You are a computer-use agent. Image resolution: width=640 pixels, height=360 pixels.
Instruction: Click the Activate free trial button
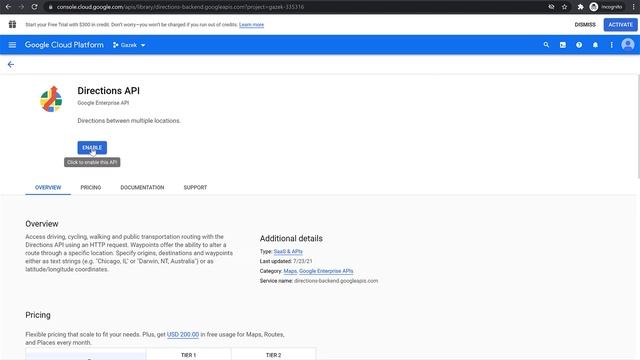pos(620,24)
